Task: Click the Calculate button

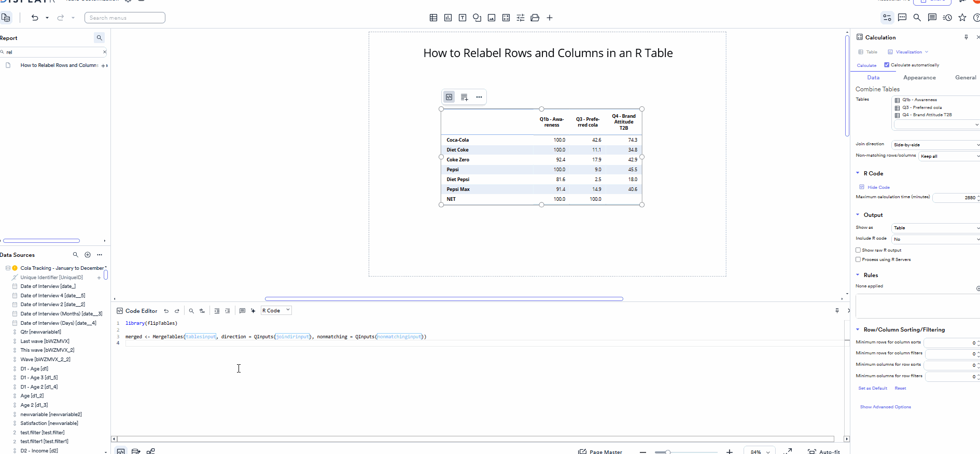Action: [x=866, y=65]
